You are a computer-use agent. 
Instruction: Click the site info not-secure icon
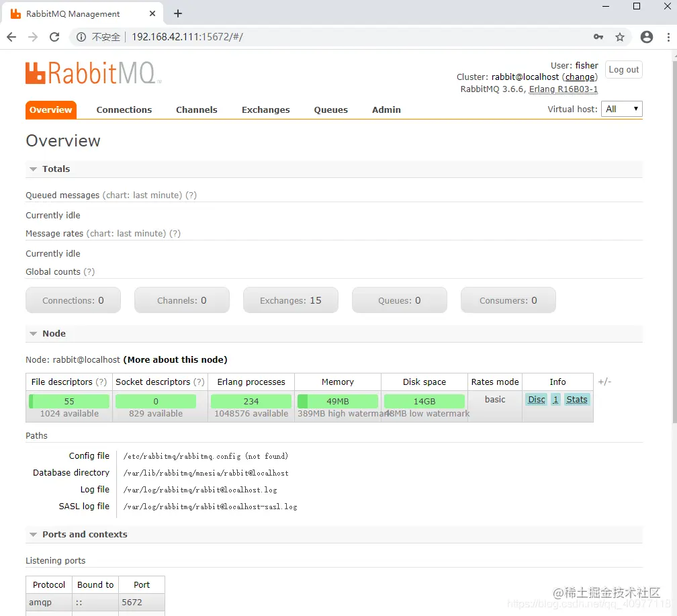point(81,37)
